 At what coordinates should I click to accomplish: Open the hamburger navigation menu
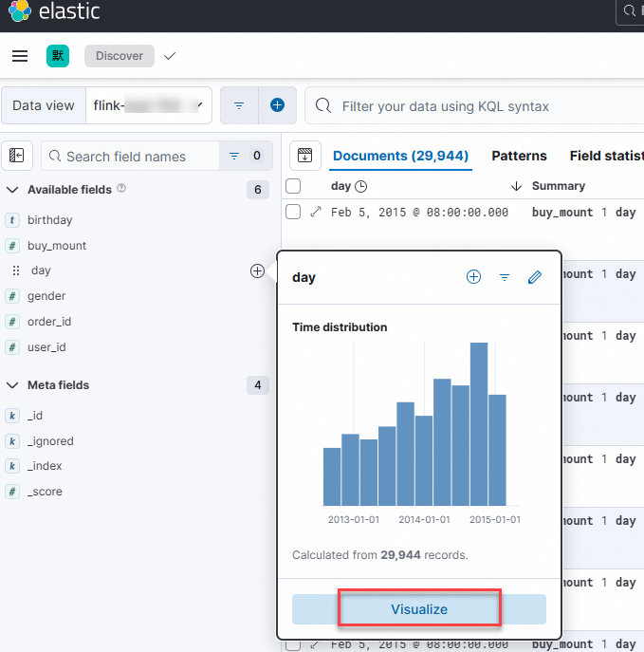pyautogui.click(x=20, y=56)
